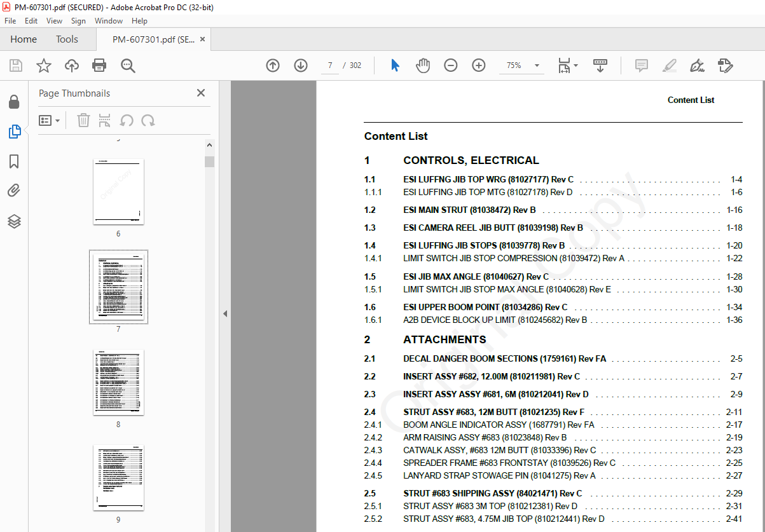Image resolution: width=765 pixels, height=532 pixels.
Task: Open the View menu
Action: pyautogui.click(x=54, y=21)
